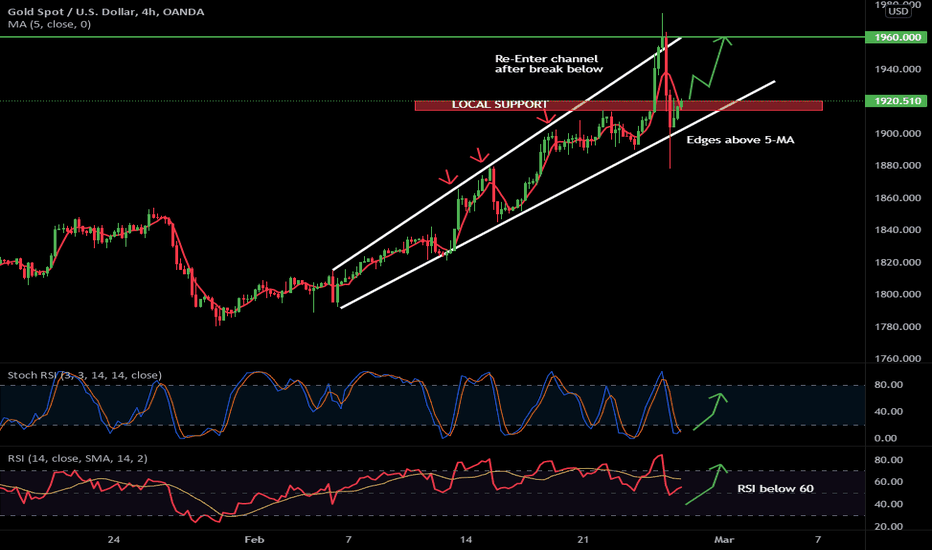Click the 'RSI below 60' annotation text
Viewport: 932px width, 550px height.
point(775,489)
